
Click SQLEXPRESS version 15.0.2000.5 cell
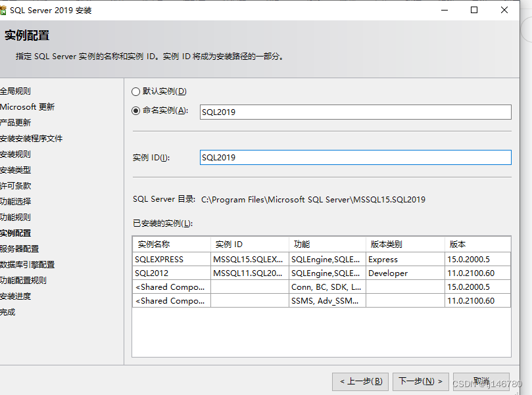(x=477, y=260)
